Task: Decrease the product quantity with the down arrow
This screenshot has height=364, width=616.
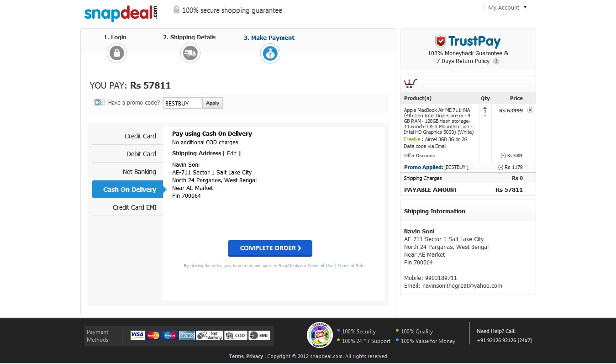Action: (x=485, y=116)
